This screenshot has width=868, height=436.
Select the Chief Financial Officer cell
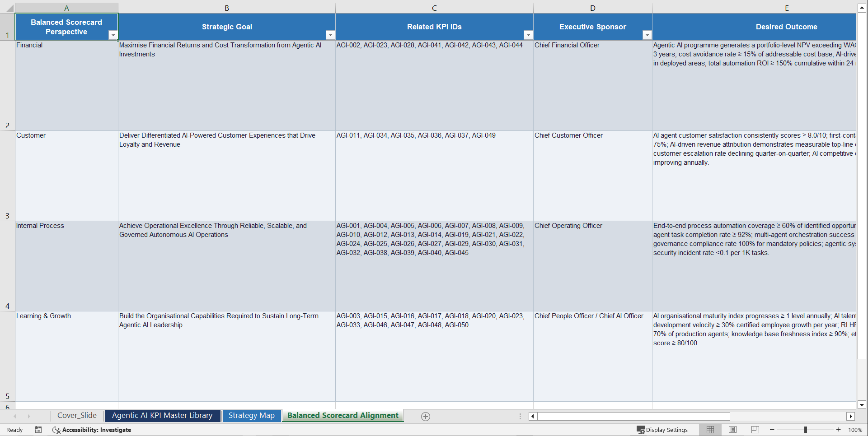[593, 86]
